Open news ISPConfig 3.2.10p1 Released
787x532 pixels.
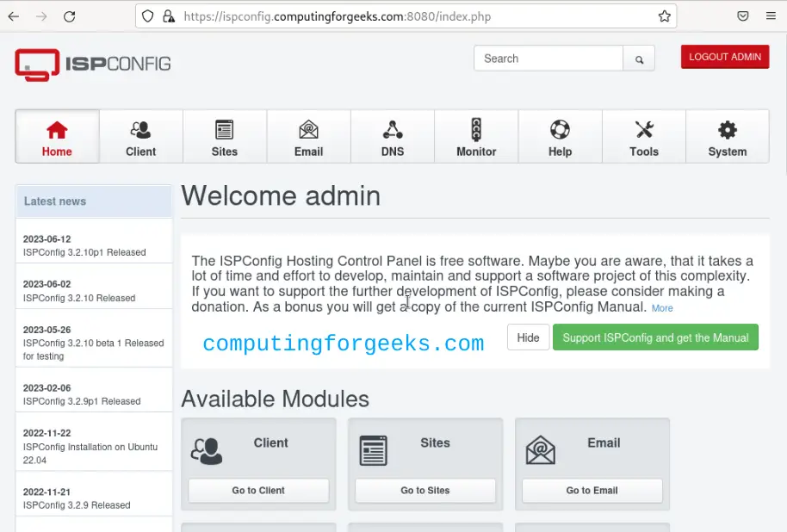tap(84, 252)
